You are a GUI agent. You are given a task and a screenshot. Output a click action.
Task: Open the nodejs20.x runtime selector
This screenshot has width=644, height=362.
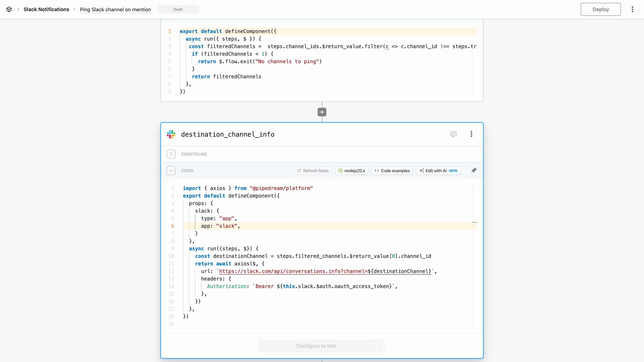point(351,171)
